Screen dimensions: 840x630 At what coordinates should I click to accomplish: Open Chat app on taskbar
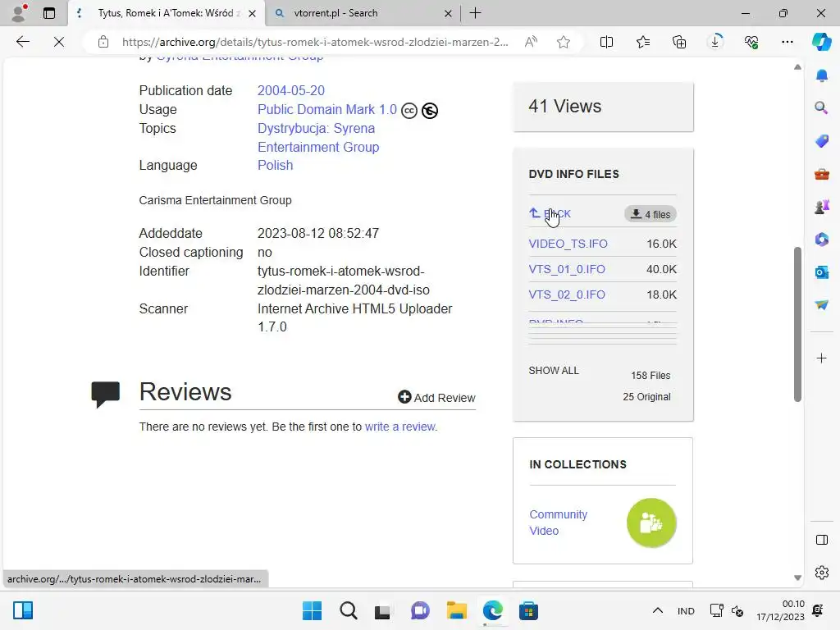[x=420, y=610]
